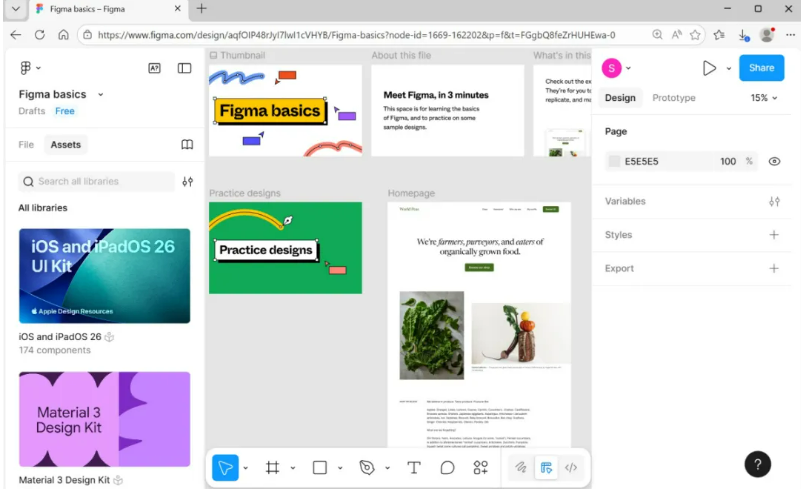Open the Figma basics file name dropdown

101,95
